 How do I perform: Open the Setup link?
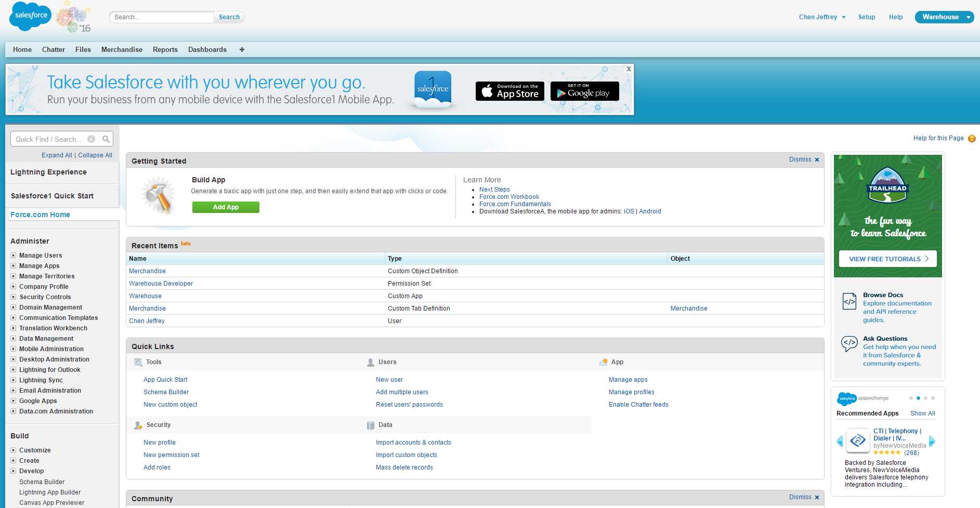pyautogui.click(x=867, y=17)
